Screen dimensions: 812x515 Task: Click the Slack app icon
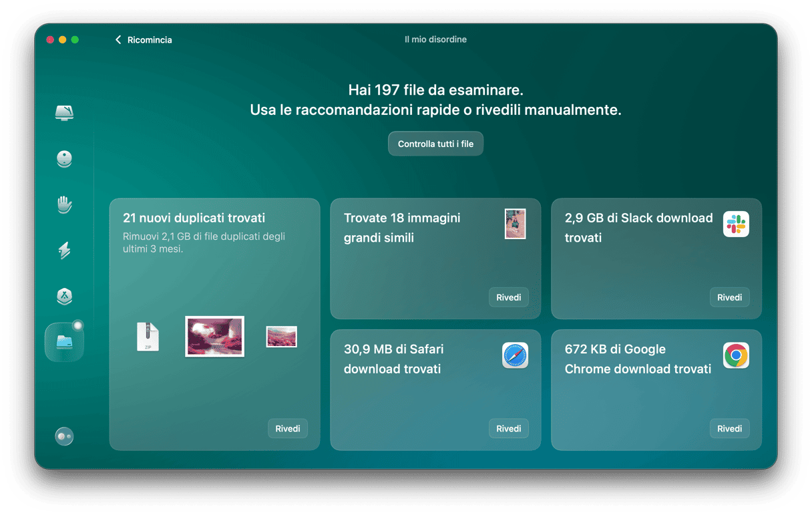[x=736, y=224]
